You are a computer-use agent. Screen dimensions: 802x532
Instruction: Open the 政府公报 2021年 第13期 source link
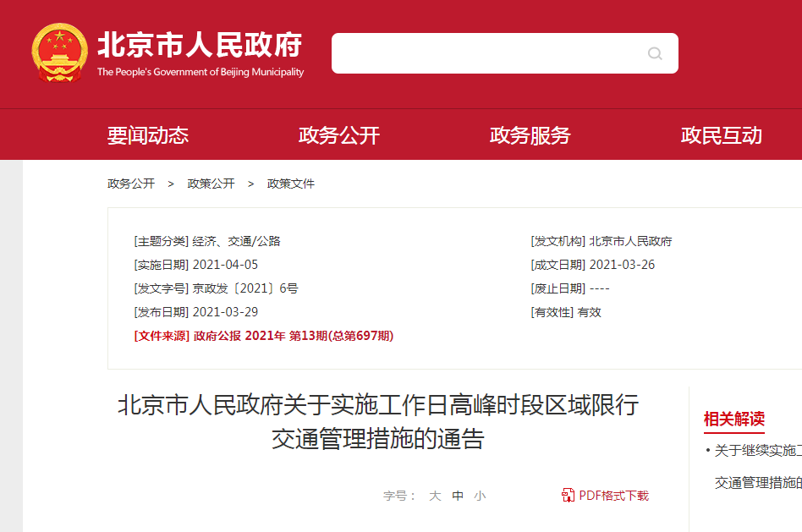click(x=294, y=336)
